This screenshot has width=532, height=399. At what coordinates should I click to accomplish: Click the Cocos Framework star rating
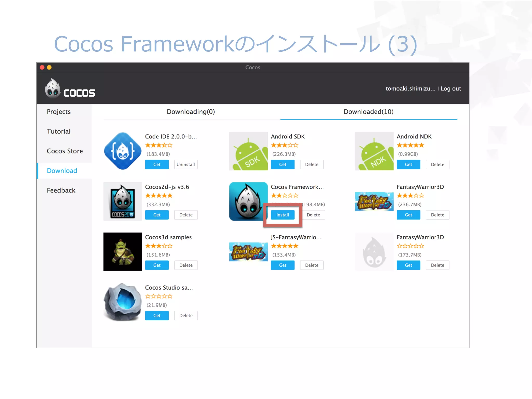coord(285,196)
